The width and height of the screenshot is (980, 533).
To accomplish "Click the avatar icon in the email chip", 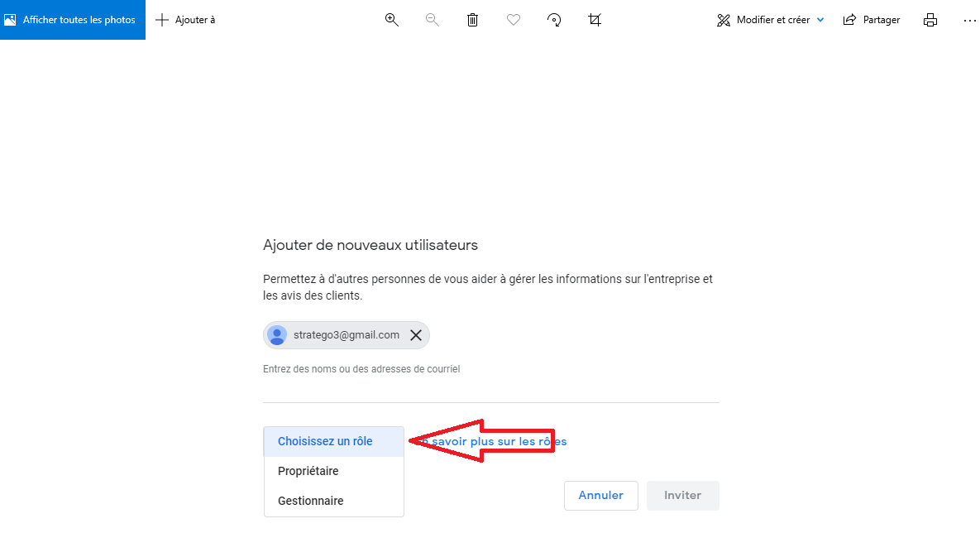I will coord(277,335).
